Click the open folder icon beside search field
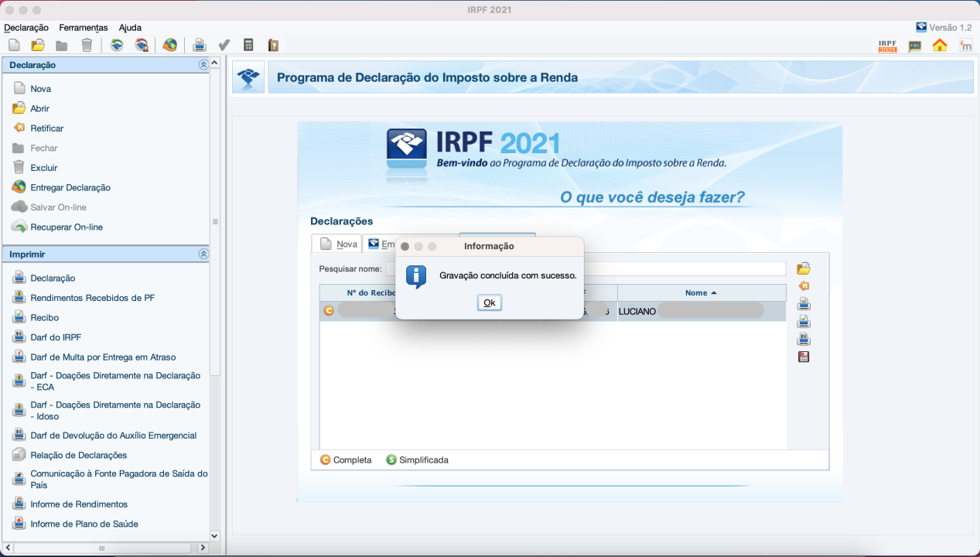980x557 pixels. point(804,268)
